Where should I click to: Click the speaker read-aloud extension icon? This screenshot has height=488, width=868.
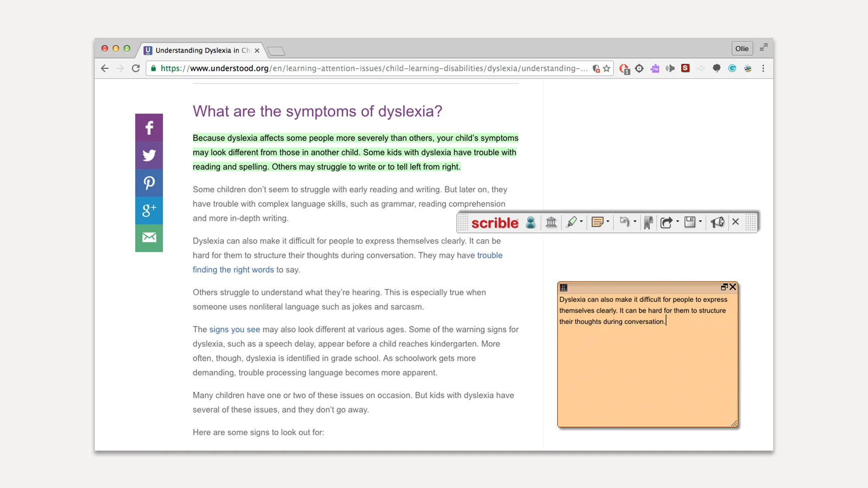click(670, 68)
